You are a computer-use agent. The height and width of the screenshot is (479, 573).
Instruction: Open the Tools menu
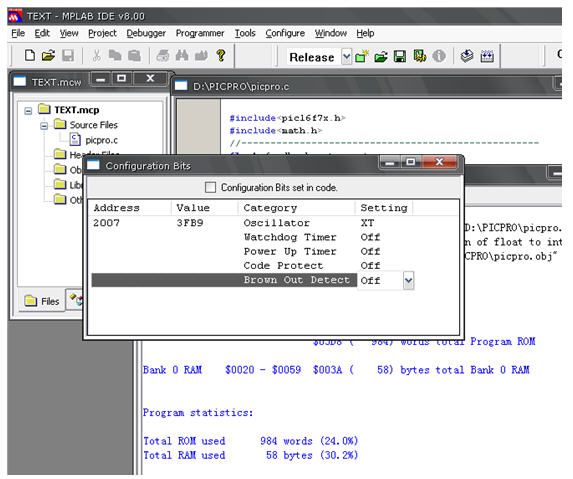(245, 33)
